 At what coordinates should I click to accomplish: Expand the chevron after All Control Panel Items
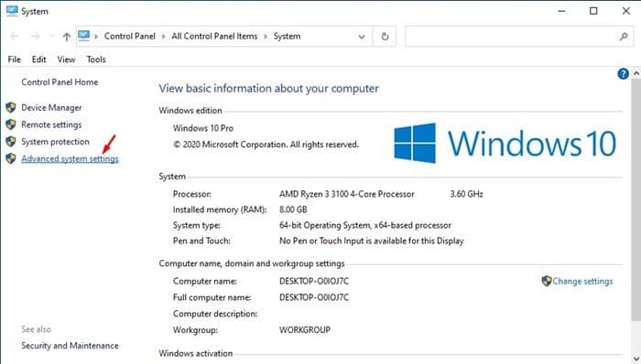pos(266,37)
